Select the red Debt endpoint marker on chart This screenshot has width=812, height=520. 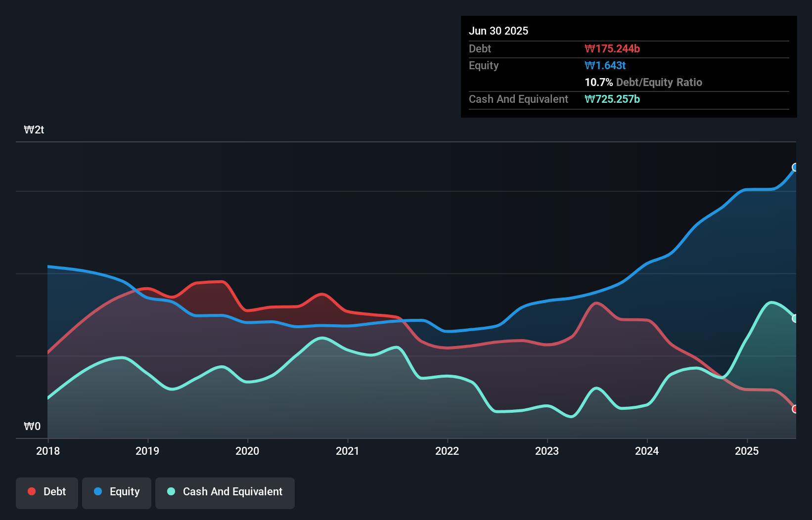coord(795,409)
